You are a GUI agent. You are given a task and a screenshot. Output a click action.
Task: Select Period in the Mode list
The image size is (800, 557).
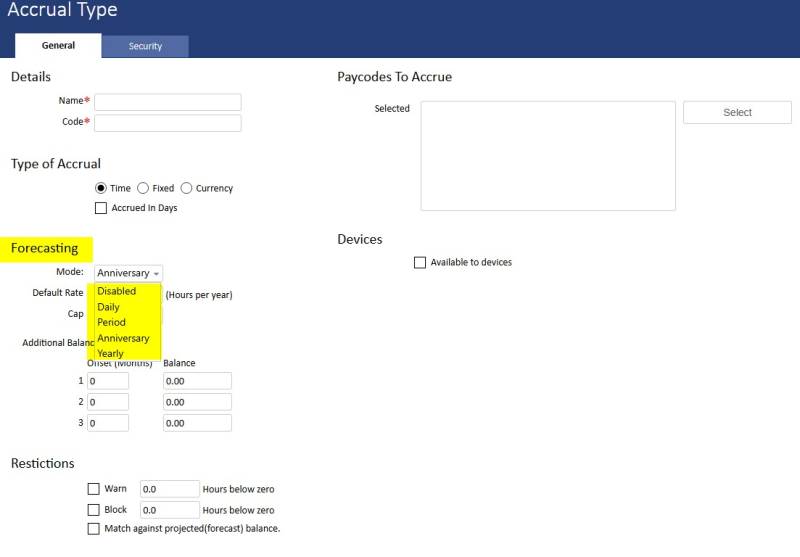(x=111, y=322)
